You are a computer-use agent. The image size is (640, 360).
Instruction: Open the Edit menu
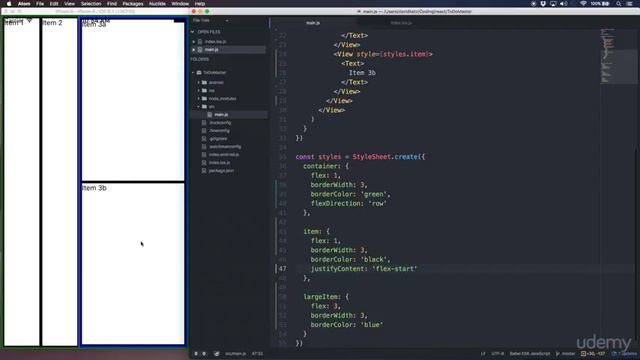tap(54, 4)
